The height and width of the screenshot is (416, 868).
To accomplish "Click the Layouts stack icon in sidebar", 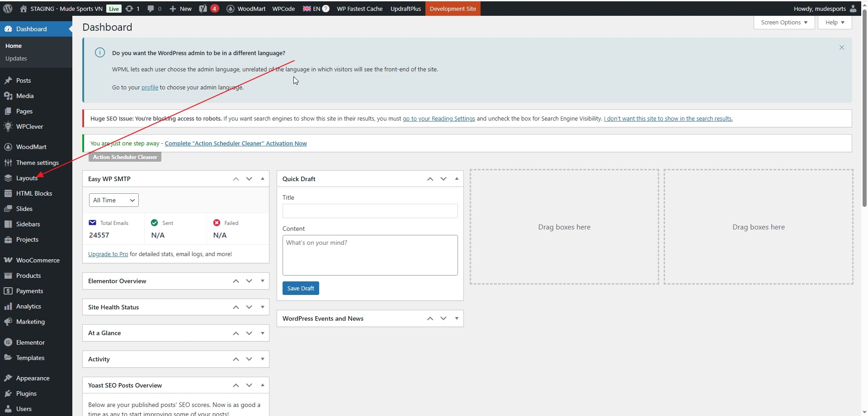I will pos(8,178).
